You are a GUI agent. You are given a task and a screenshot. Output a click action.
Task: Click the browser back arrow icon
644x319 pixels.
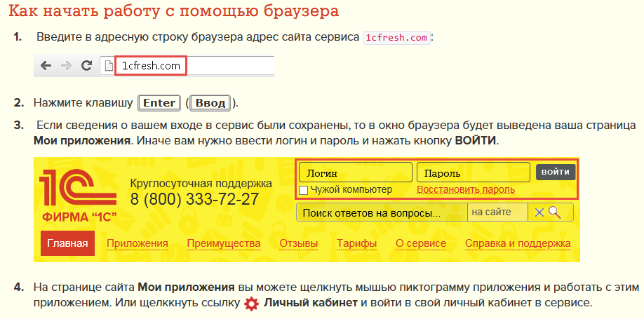pos(46,66)
